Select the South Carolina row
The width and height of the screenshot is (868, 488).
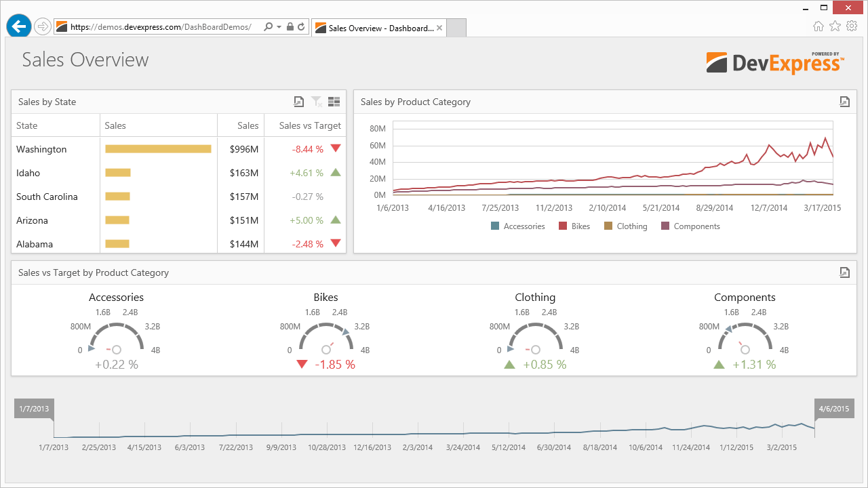point(179,197)
